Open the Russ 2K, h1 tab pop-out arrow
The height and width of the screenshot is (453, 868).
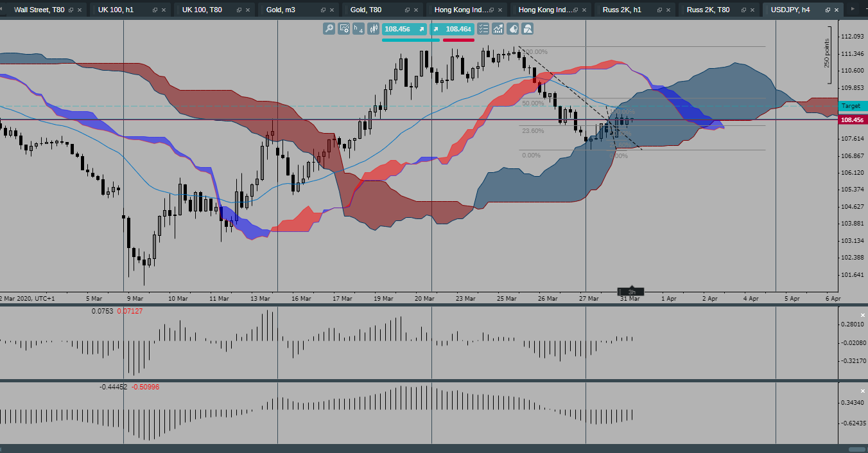point(658,10)
